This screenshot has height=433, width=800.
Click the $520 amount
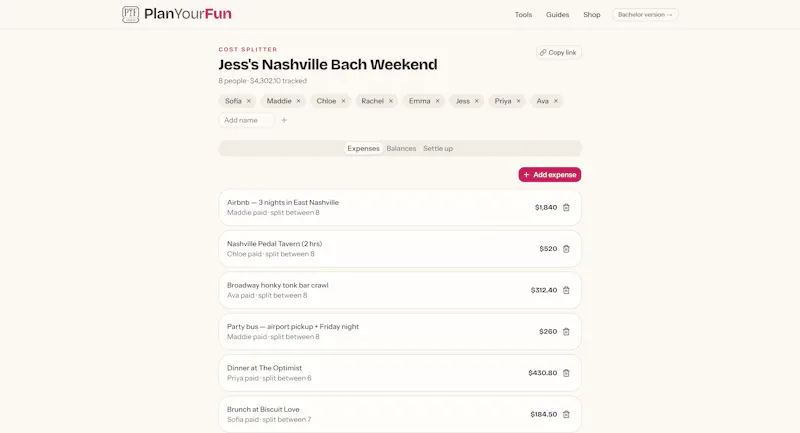(548, 249)
